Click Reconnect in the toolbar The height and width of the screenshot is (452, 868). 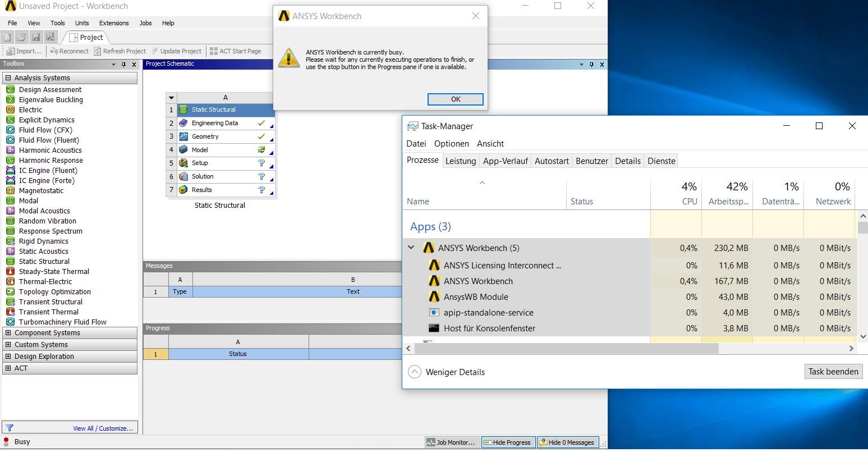coord(69,51)
